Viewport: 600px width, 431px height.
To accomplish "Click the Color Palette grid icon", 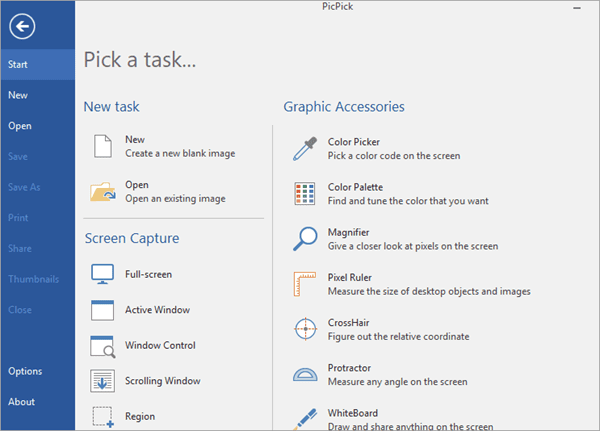I will tap(305, 194).
